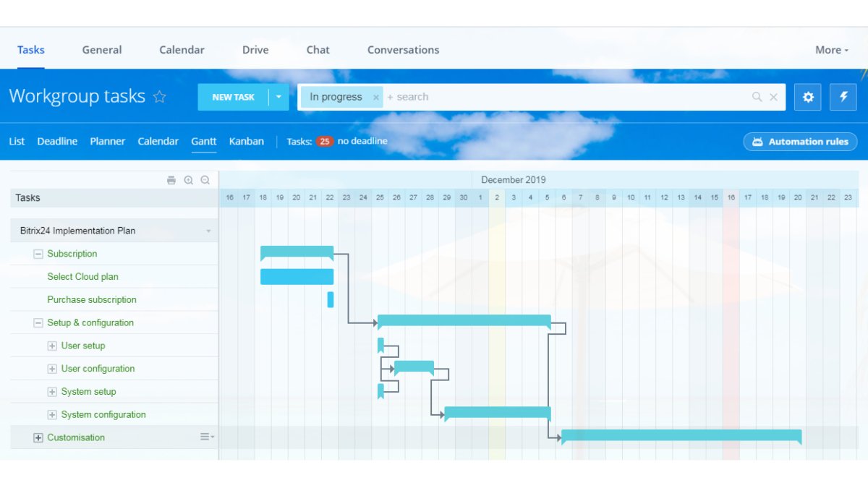Clear the search field with X icon
Image resolution: width=868 pixels, height=488 pixels.
(x=773, y=97)
